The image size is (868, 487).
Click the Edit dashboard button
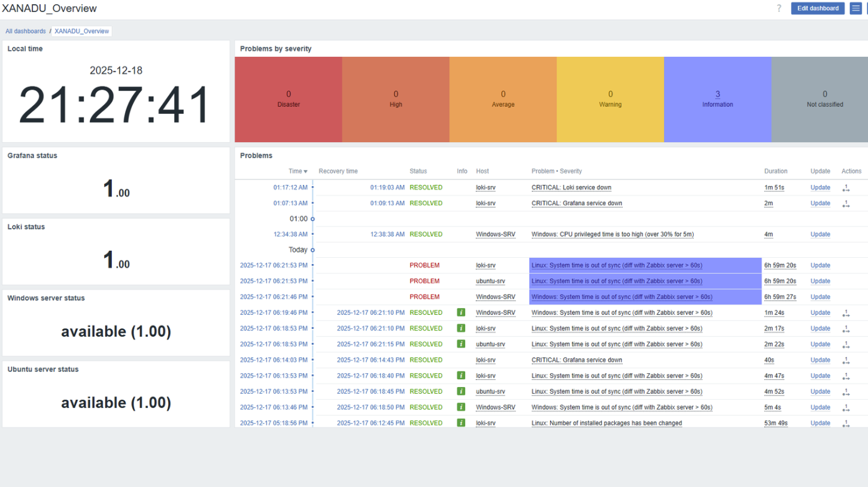817,8
